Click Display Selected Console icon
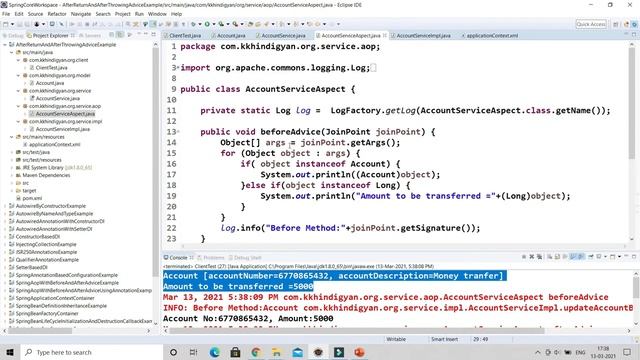The height and width of the screenshot is (360, 640). pyautogui.click(x=599, y=257)
